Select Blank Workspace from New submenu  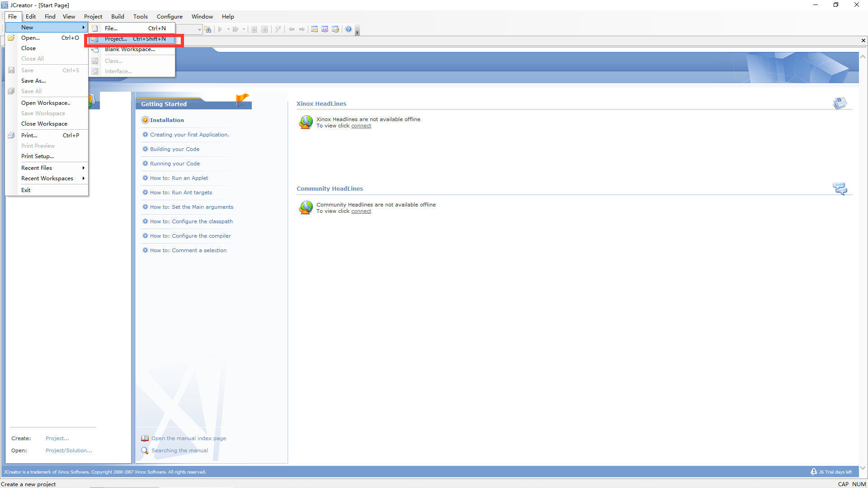(x=130, y=49)
